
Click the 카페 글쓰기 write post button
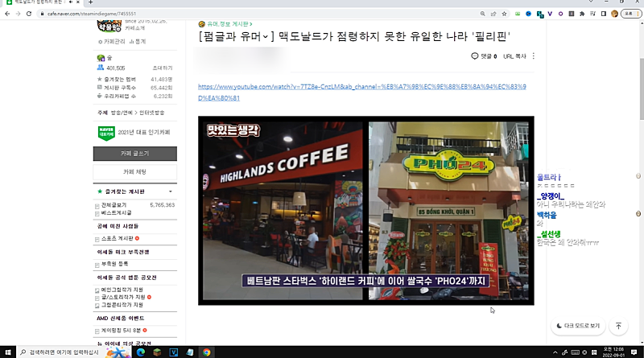134,152
